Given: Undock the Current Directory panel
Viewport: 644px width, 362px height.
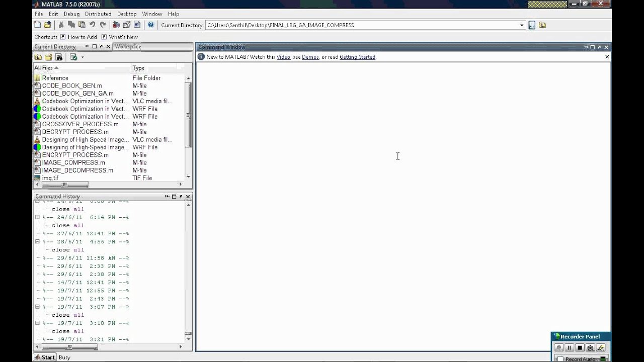Looking at the screenshot, I should (101, 46).
